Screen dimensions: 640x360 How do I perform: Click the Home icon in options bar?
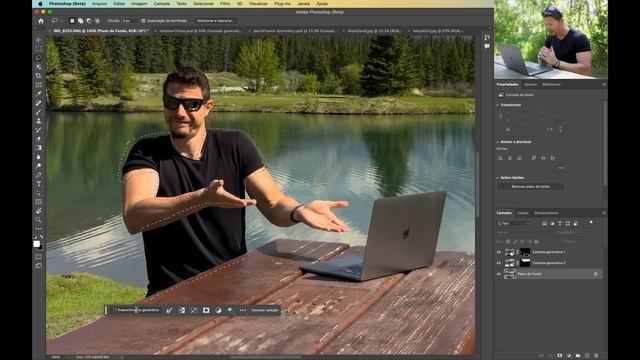41,20
